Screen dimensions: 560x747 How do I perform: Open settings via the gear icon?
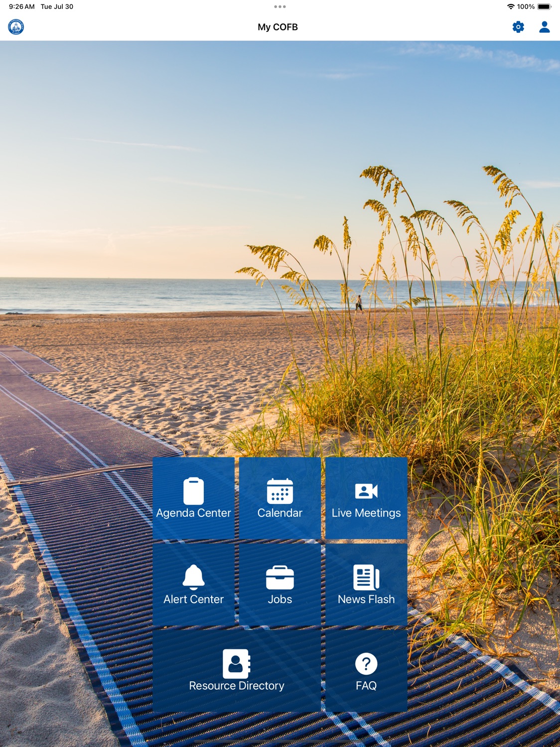click(518, 27)
